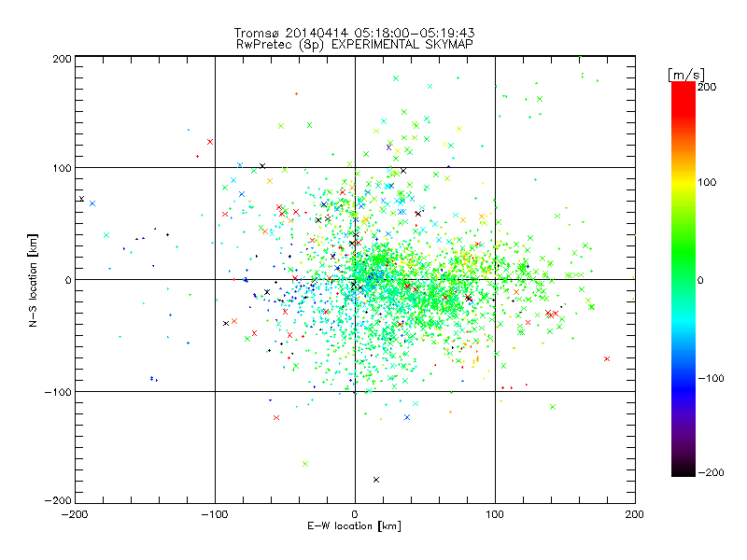Click the 'N-S location [km]' axis label
Viewport: 747px width, 560px height.
coord(33,280)
